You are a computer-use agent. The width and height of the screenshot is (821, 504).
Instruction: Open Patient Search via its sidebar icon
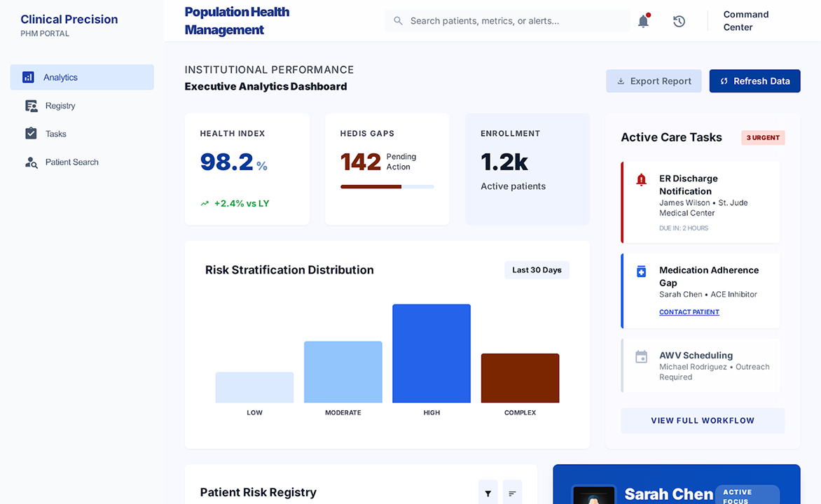31,162
